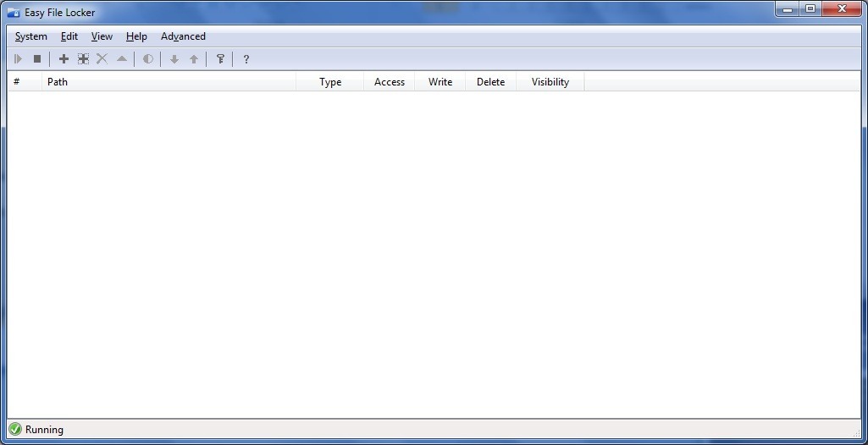Open the Help menu
Screen dimensions: 868x445
(x=136, y=36)
